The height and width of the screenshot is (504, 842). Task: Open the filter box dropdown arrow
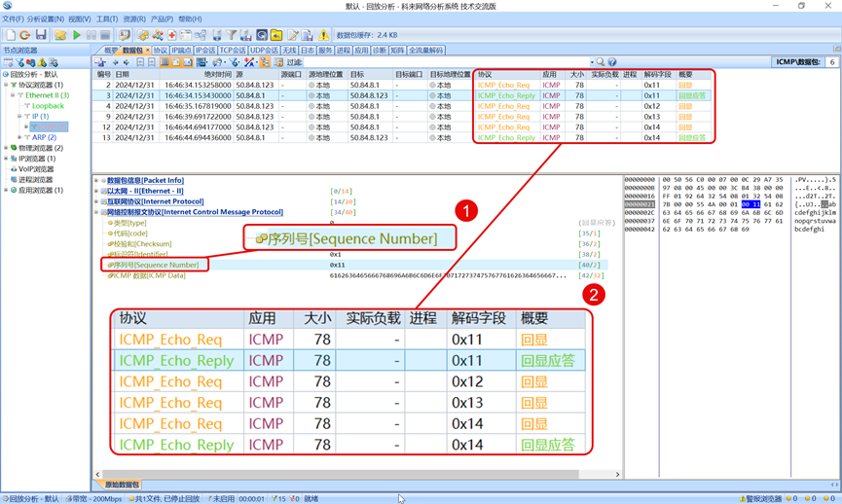591,62
